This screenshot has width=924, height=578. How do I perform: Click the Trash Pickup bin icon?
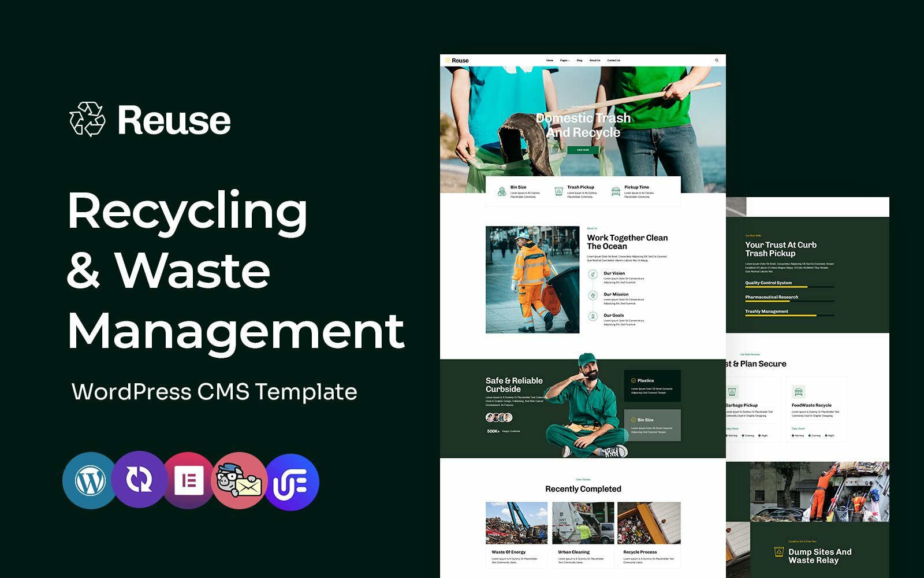[558, 191]
